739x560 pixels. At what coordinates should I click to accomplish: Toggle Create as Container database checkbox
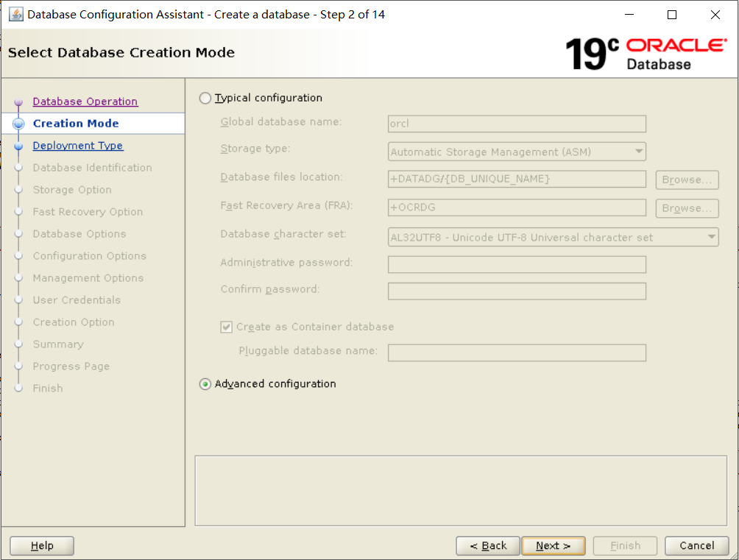point(226,327)
